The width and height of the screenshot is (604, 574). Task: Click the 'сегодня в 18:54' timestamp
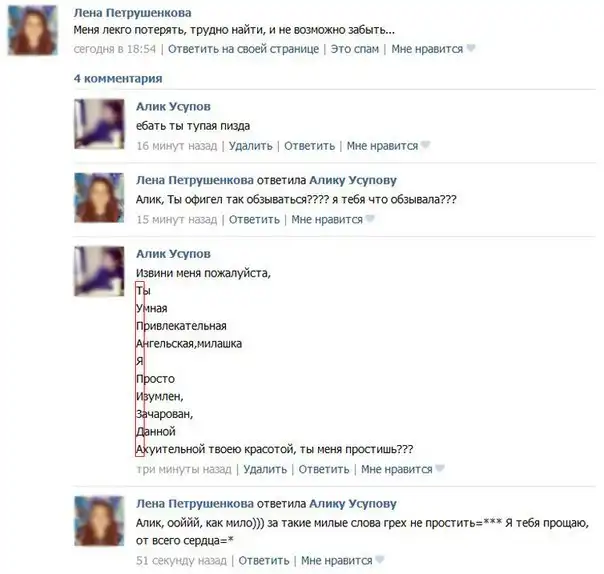click(x=115, y=49)
